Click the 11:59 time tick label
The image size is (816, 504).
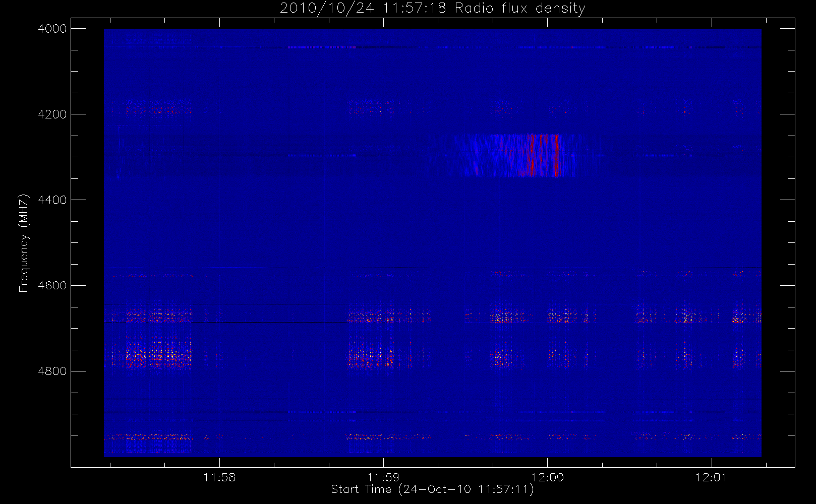[383, 477]
